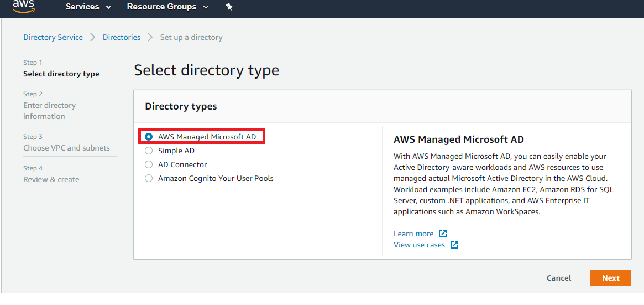
Task: Choose the AD Connector radio option
Action: pyautogui.click(x=149, y=164)
